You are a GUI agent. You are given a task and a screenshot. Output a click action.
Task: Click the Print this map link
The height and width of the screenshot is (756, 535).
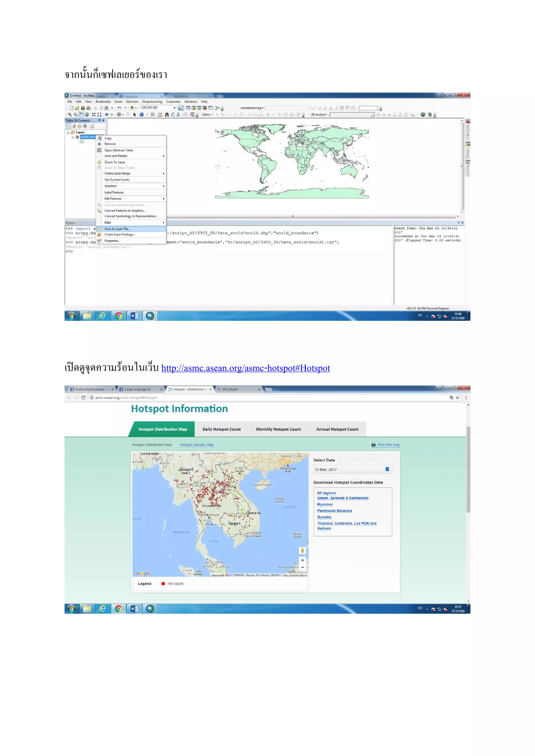click(386, 445)
